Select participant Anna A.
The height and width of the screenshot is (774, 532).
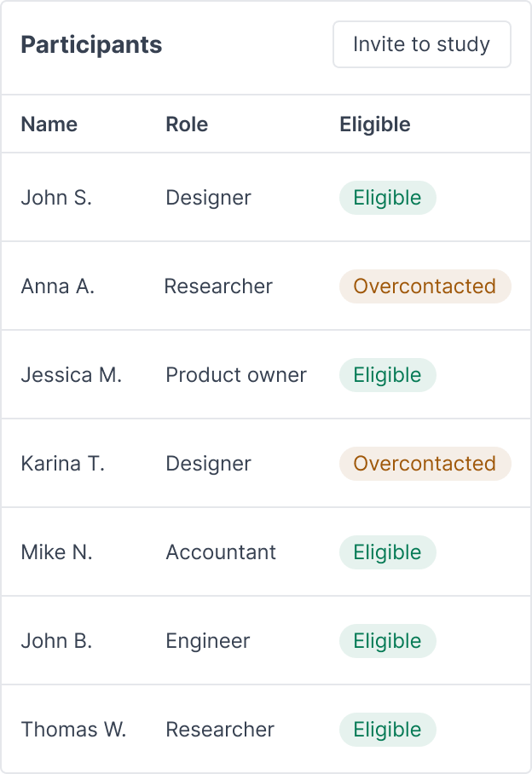(56, 286)
